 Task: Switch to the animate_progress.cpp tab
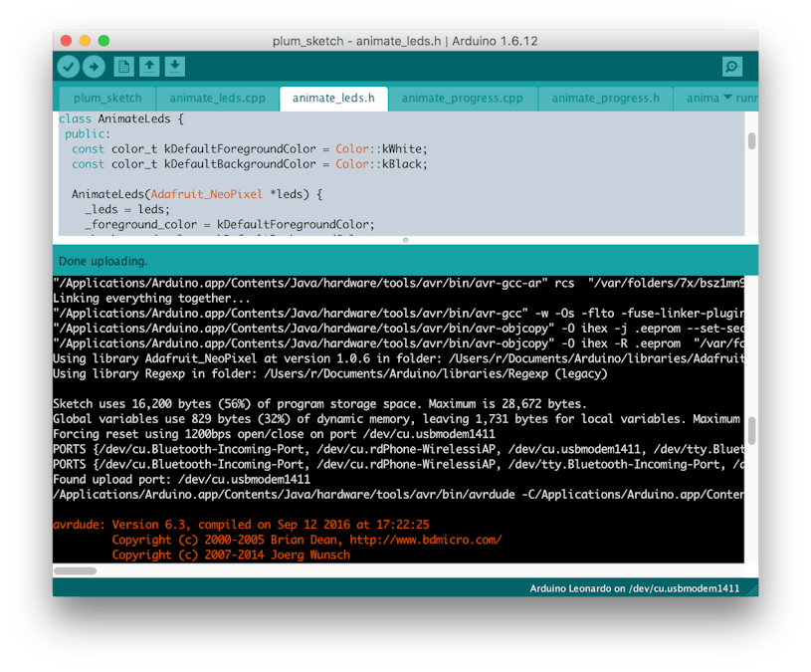tap(462, 98)
